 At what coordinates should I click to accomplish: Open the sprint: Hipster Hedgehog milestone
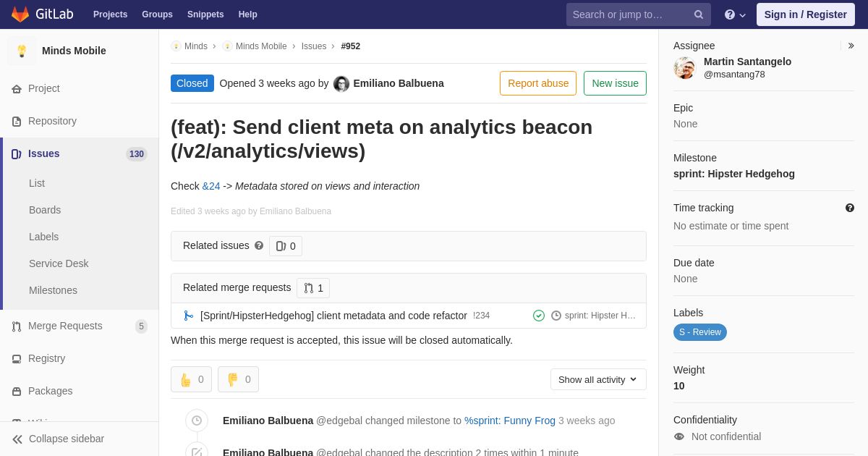pos(734,174)
